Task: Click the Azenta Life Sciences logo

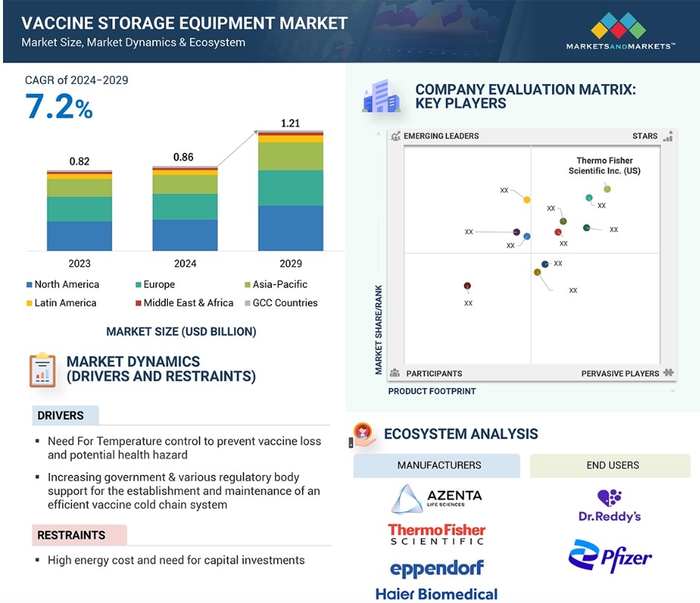Action: click(x=437, y=499)
